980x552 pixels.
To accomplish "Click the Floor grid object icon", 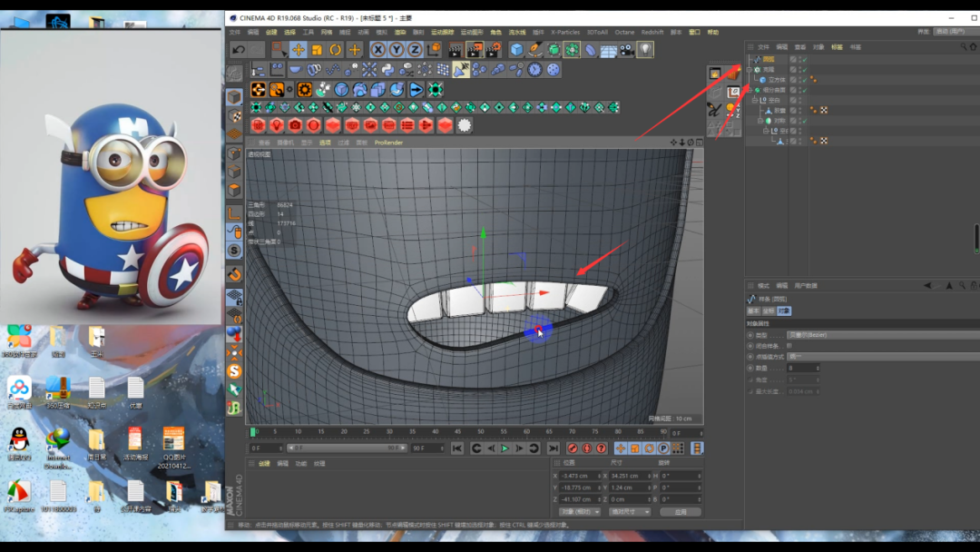I will [608, 49].
